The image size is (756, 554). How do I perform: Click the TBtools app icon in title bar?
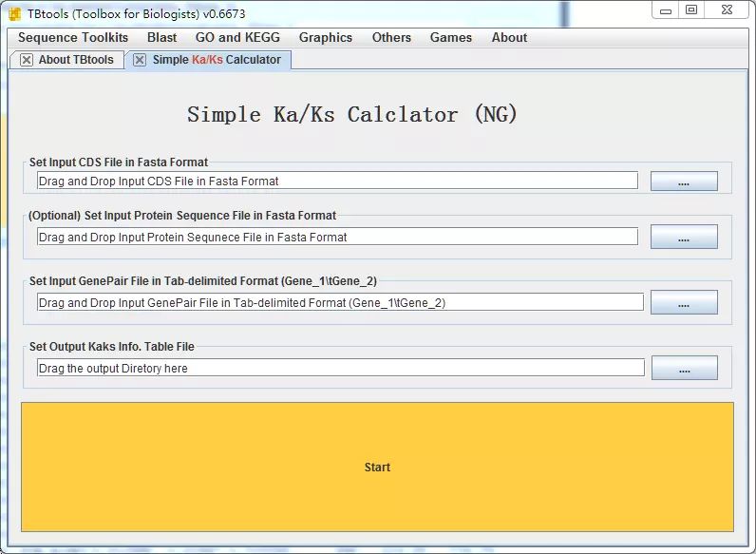pos(15,13)
